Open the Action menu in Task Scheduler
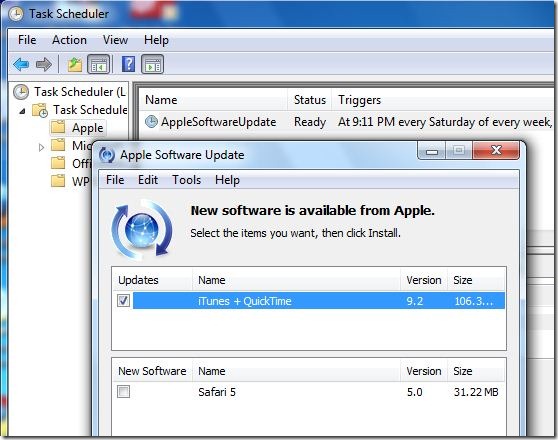 pos(69,40)
